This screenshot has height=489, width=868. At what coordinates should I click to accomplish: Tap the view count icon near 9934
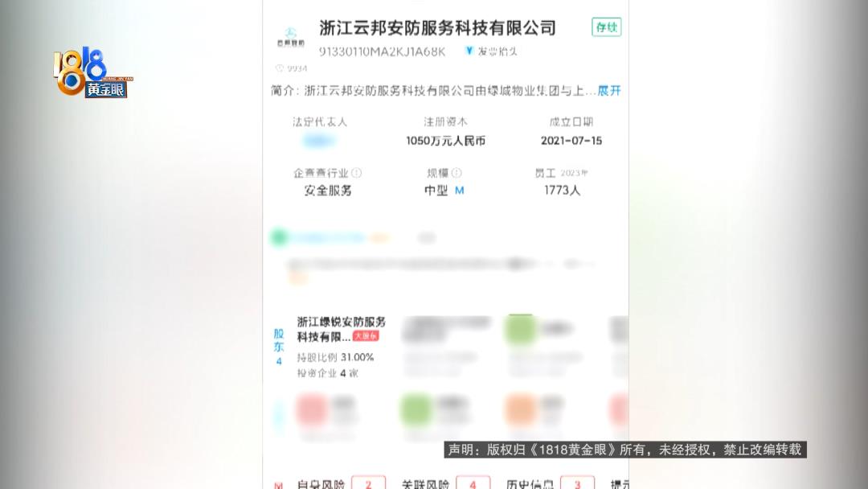(x=280, y=68)
